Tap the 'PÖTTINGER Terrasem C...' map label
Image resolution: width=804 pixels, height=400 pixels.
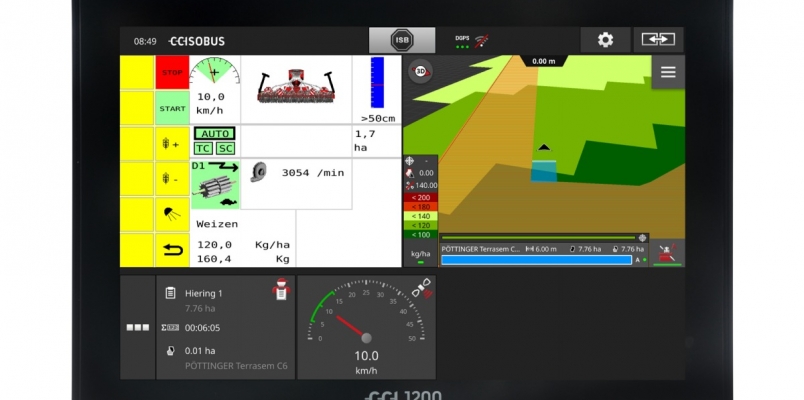pyautogui.click(x=480, y=249)
